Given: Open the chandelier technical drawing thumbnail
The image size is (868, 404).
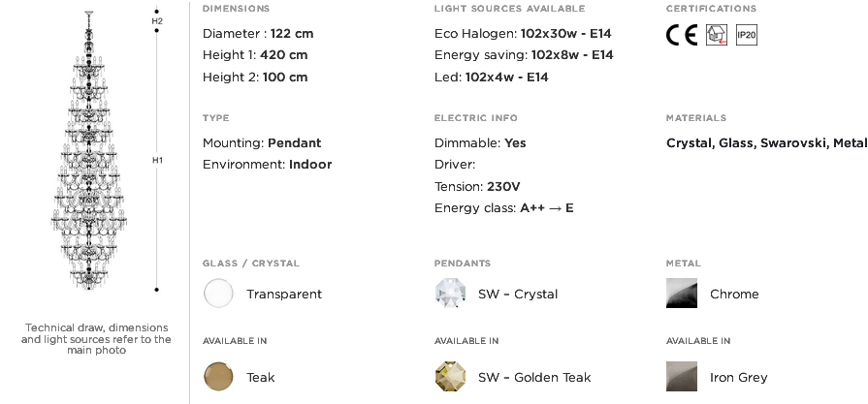Looking at the screenshot, I should [88, 150].
